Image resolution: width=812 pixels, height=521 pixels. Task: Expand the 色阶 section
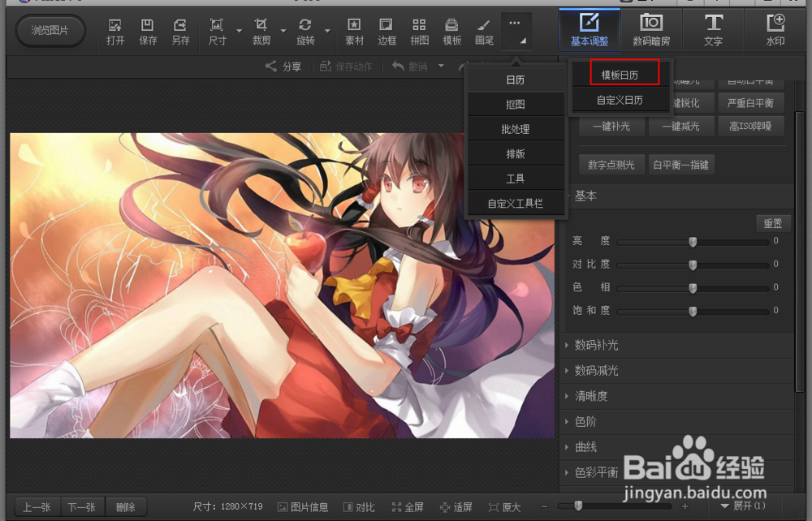click(676, 422)
